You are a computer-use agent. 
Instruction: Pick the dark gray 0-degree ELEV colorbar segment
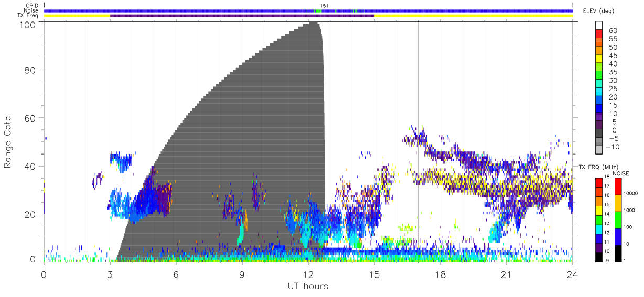[599, 134]
